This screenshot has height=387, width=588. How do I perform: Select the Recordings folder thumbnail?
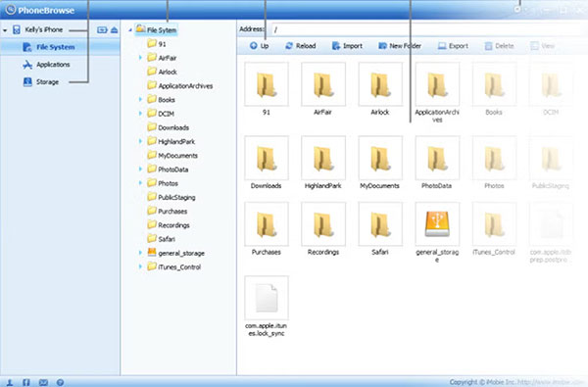point(323,224)
